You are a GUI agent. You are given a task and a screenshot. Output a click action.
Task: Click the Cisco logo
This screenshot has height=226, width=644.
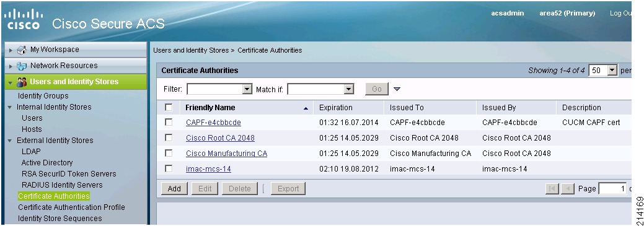(23, 19)
